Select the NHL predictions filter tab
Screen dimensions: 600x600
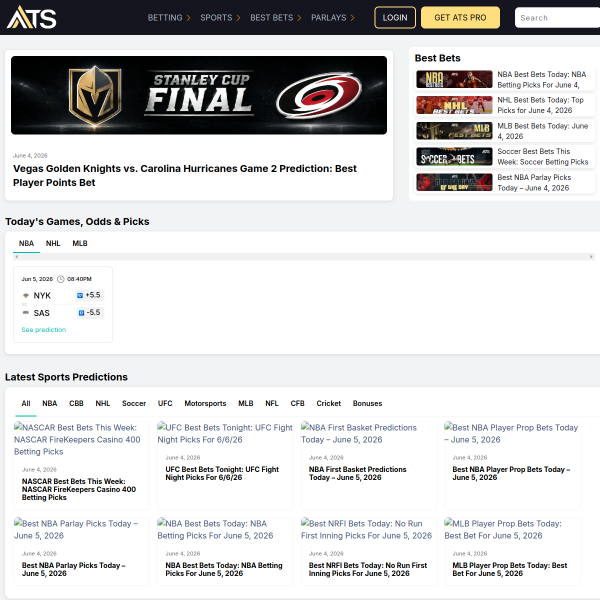click(x=103, y=403)
